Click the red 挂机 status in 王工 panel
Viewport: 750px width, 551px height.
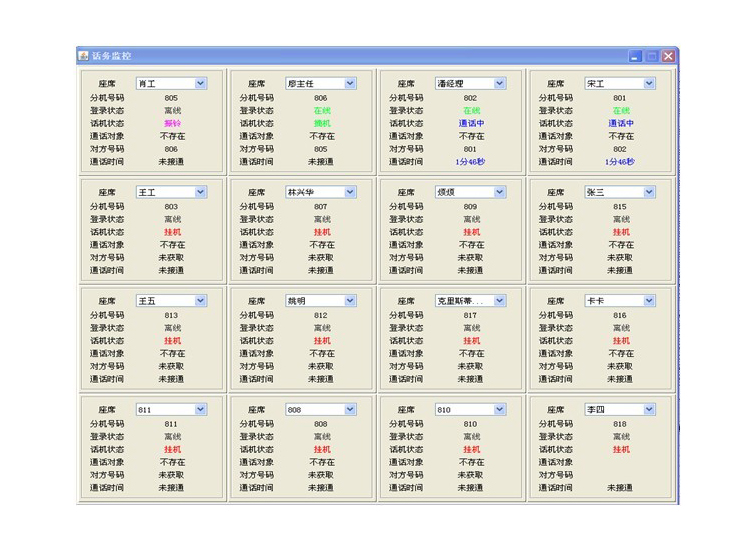(172, 232)
